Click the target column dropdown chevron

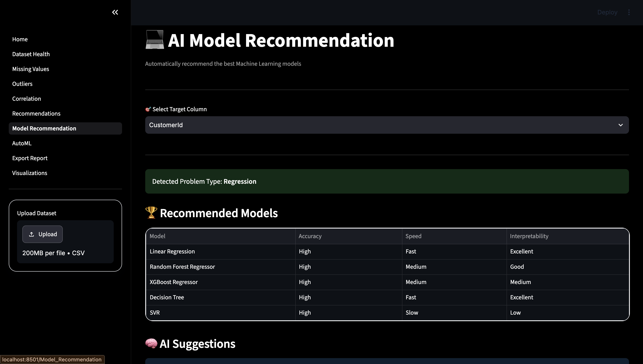pyautogui.click(x=620, y=125)
